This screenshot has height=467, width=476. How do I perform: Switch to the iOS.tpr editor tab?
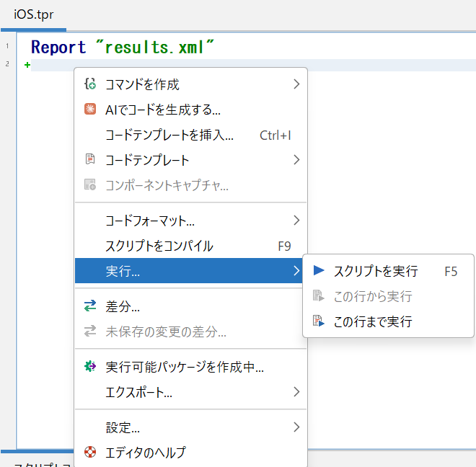(x=33, y=14)
